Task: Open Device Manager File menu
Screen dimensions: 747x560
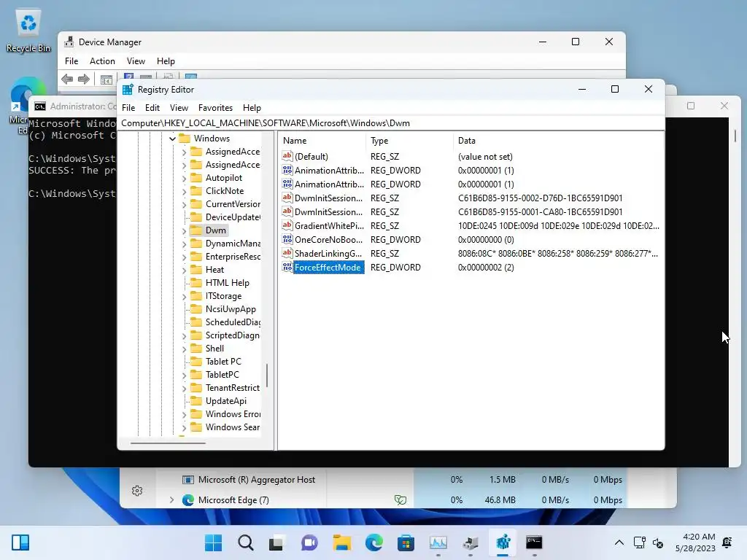Action: (71, 61)
